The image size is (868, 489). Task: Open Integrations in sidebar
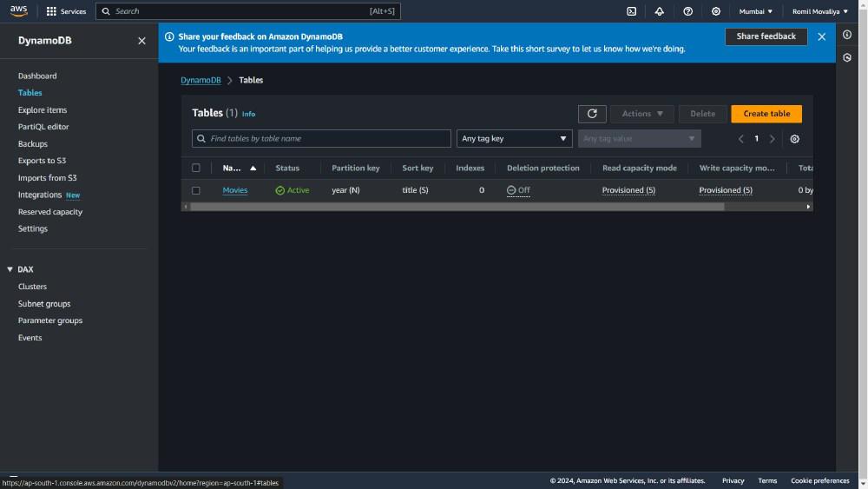[39, 195]
